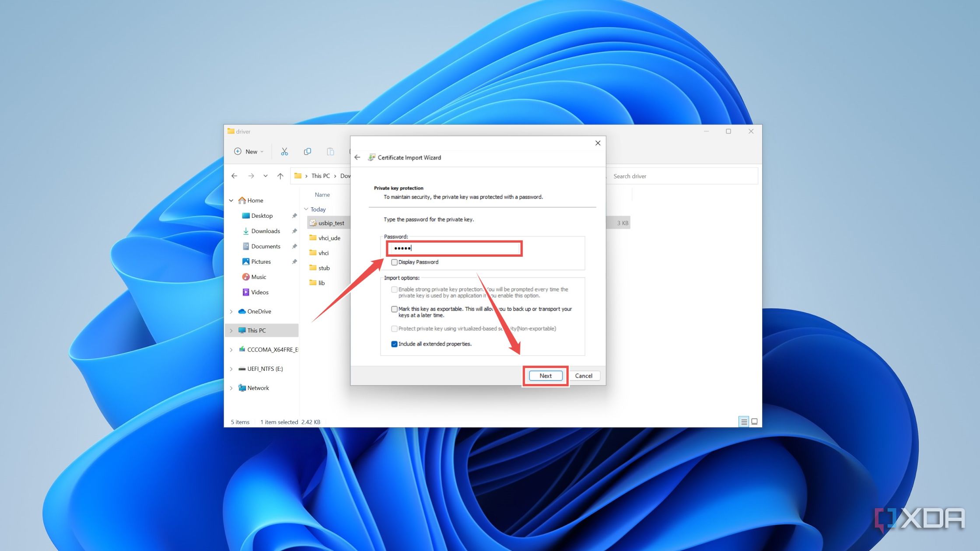Select Downloads in the navigation pane
Image resolution: width=980 pixels, height=551 pixels.
[x=265, y=231]
